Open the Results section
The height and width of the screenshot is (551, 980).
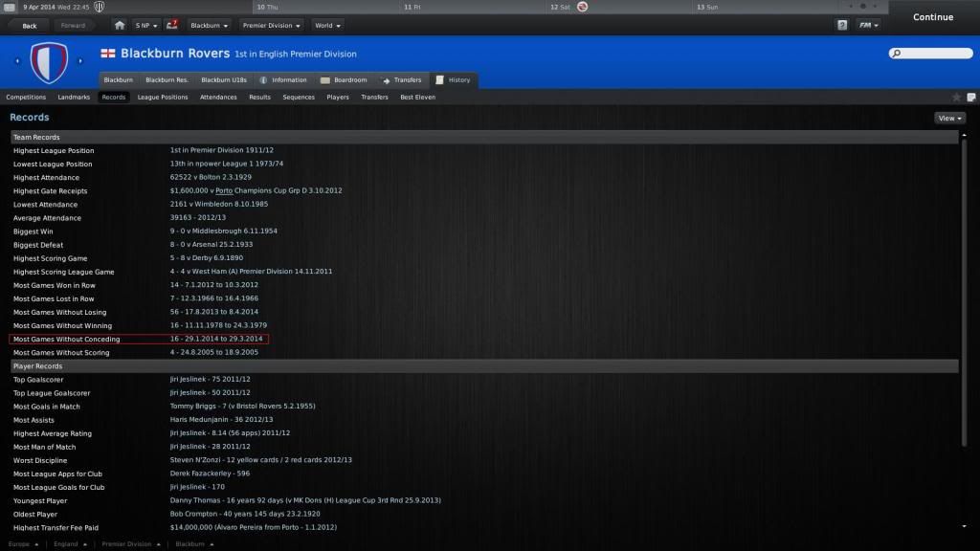pyautogui.click(x=259, y=98)
